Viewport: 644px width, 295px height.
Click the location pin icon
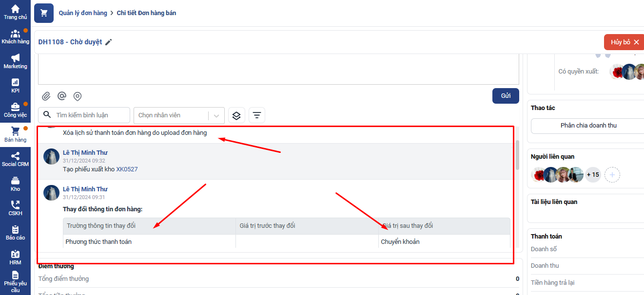[x=77, y=96]
